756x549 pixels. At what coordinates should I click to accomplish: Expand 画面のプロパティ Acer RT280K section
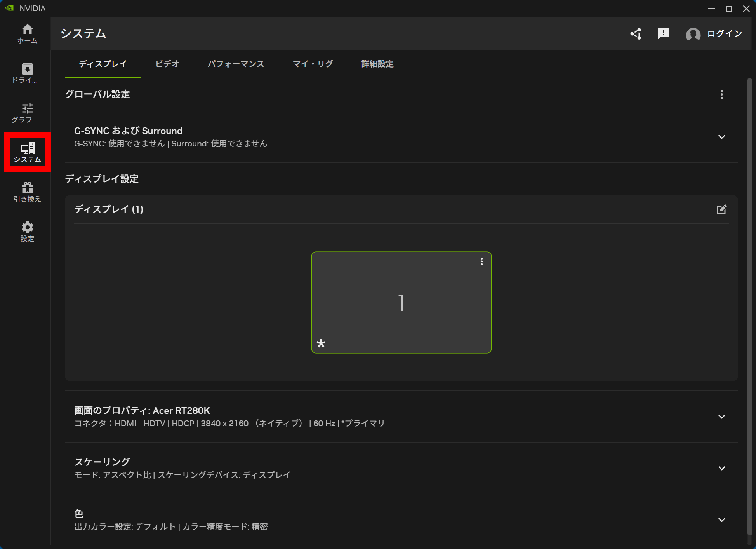click(x=401, y=417)
